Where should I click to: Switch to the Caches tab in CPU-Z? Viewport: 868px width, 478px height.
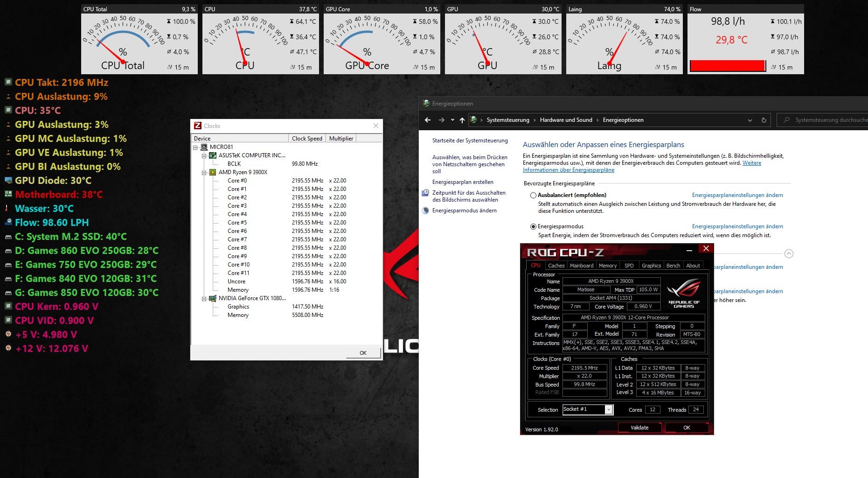[x=556, y=266]
